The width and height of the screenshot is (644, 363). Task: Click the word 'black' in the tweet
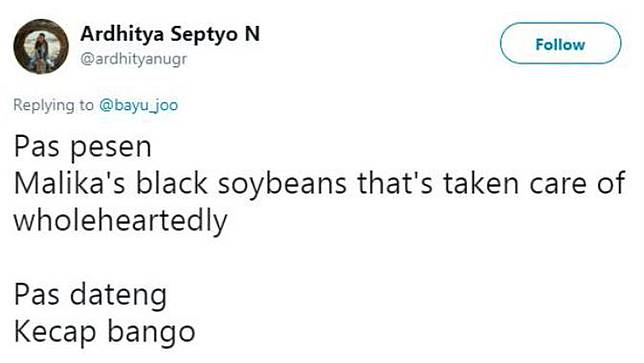(x=172, y=183)
